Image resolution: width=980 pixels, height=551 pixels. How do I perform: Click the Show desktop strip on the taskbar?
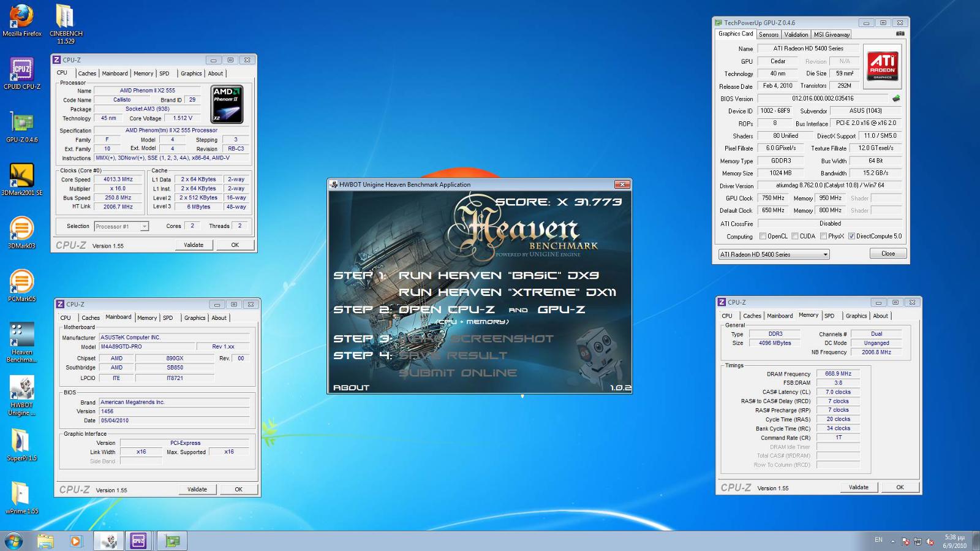(x=975, y=541)
